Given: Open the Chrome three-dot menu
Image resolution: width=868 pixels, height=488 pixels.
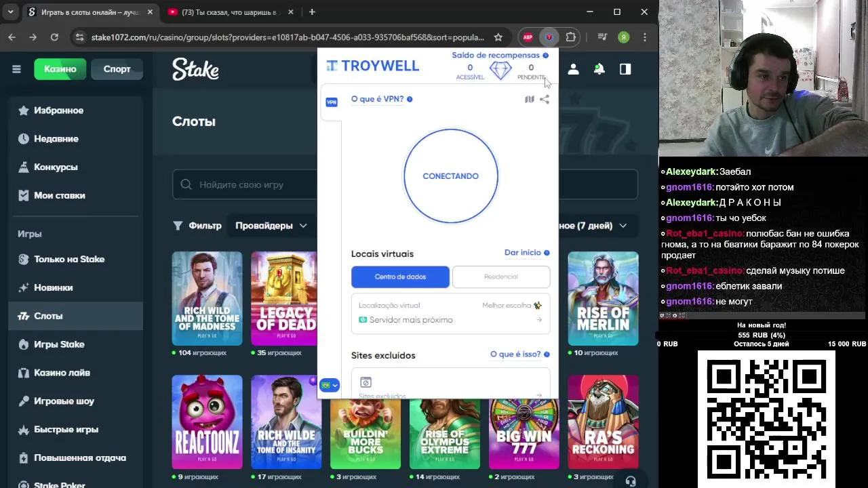Looking at the screenshot, I should point(645,37).
